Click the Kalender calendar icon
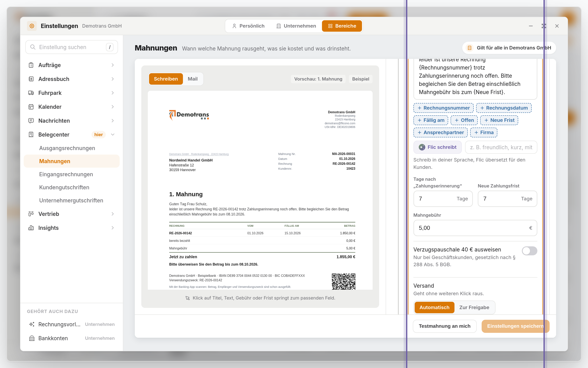The width and height of the screenshot is (588, 368). click(x=31, y=107)
